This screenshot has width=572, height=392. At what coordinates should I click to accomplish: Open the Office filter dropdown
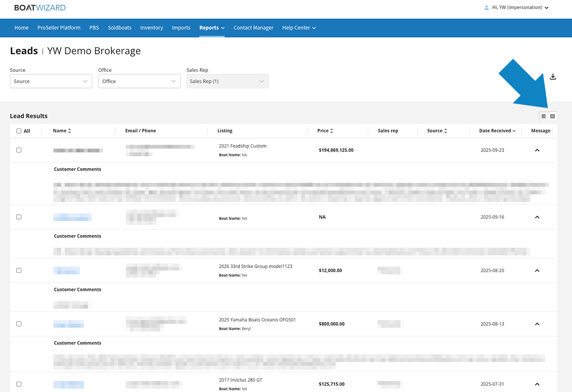point(139,81)
